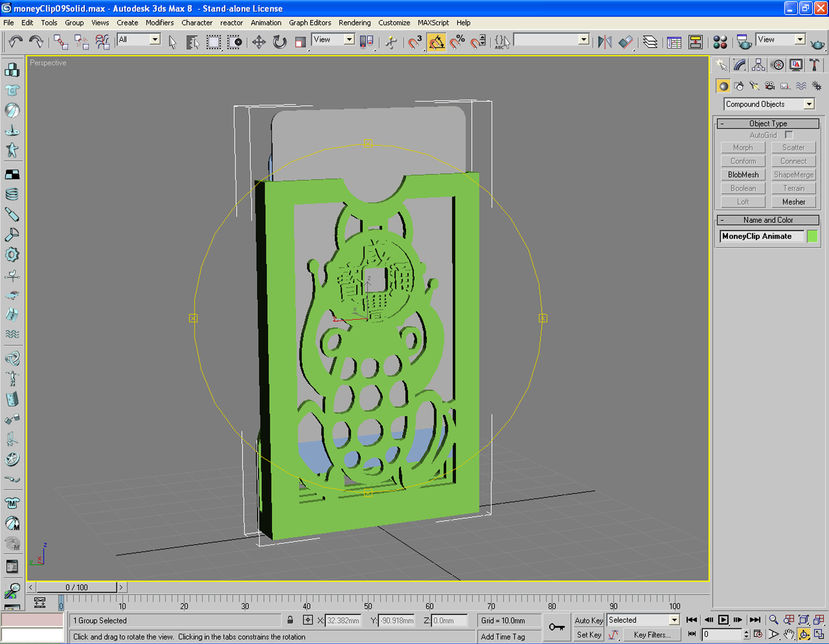This screenshot has height=644, width=829.
Task: Open the All selection filter dropdown
Action: pyautogui.click(x=139, y=40)
